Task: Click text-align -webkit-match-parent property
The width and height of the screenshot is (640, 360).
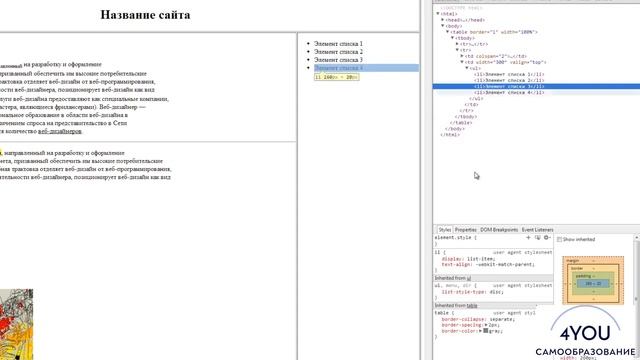Action: tap(487, 264)
